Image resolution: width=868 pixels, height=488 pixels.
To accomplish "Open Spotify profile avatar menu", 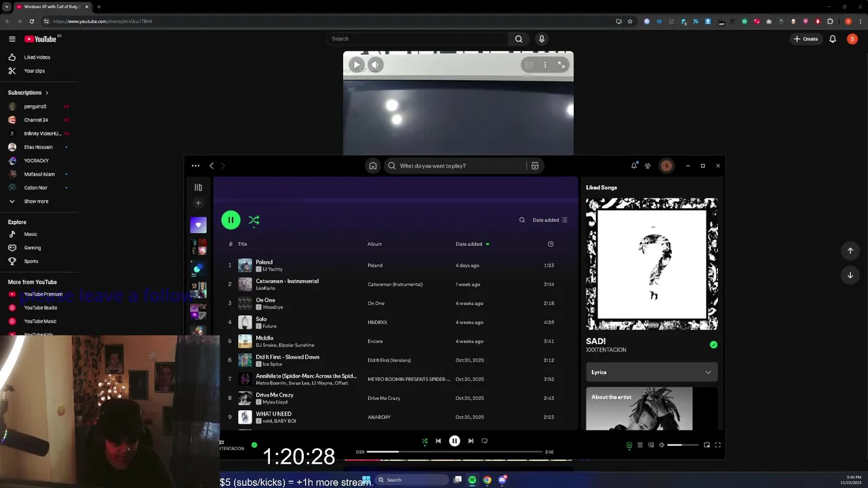I will 667,165.
